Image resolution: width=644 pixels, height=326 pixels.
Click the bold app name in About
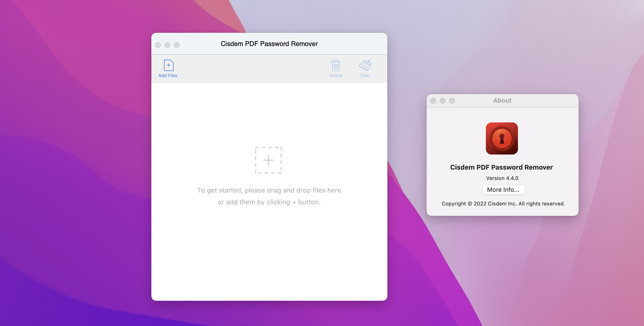(x=501, y=167)
